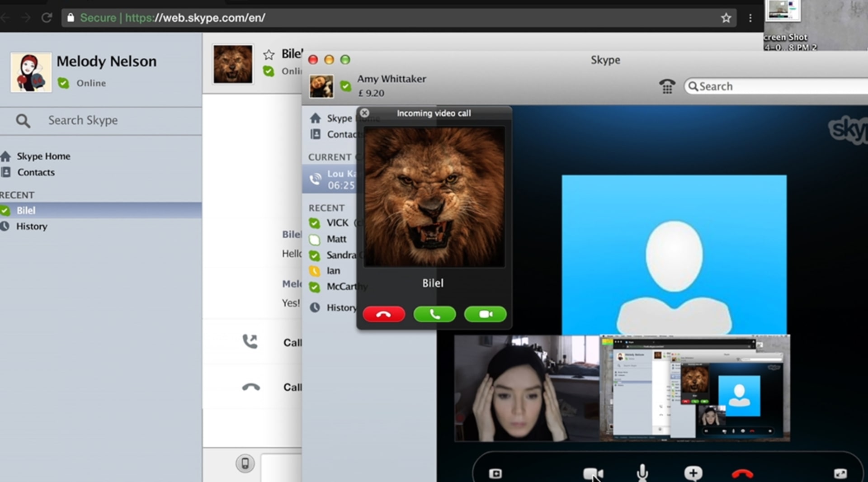Screen dimensions: 868x482
Task: Toggle the sidebar view in call controls
Action: pyautogui.click(x=495, y=473)
